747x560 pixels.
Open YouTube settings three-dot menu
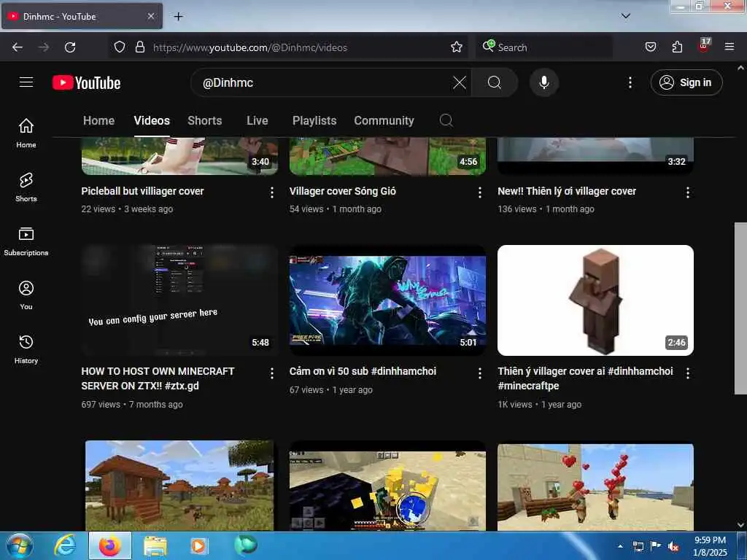click(630, 82)
